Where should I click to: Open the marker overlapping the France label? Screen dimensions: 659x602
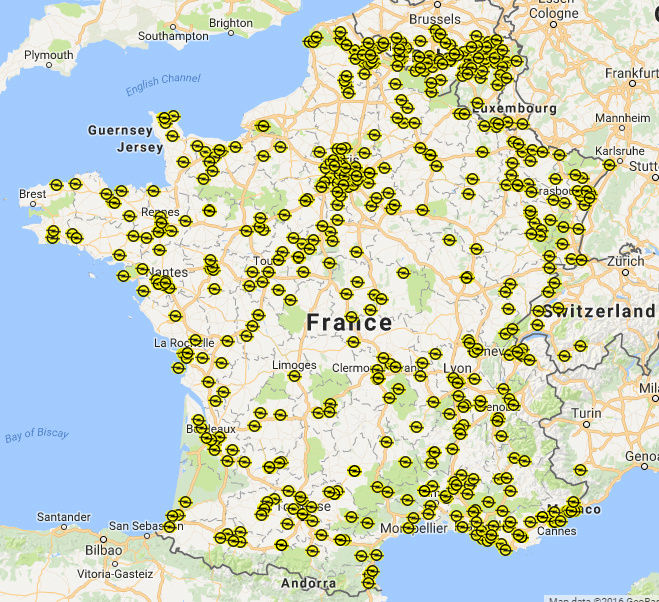click(352, 317)
